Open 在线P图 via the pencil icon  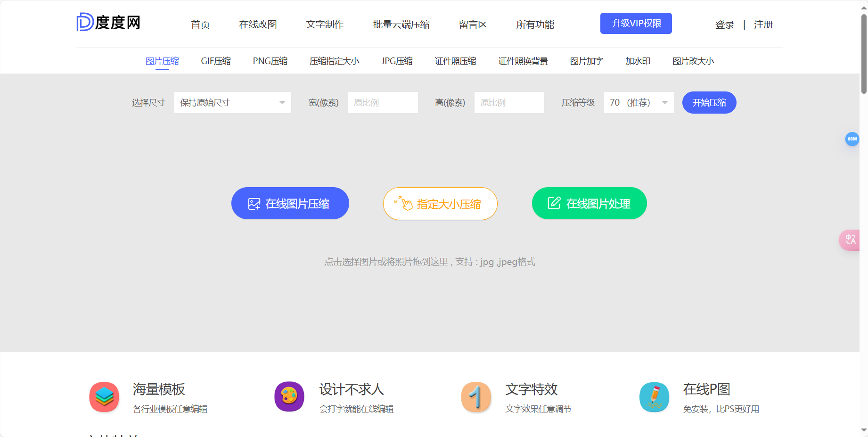pyautogui.click(x=654, y=397)
